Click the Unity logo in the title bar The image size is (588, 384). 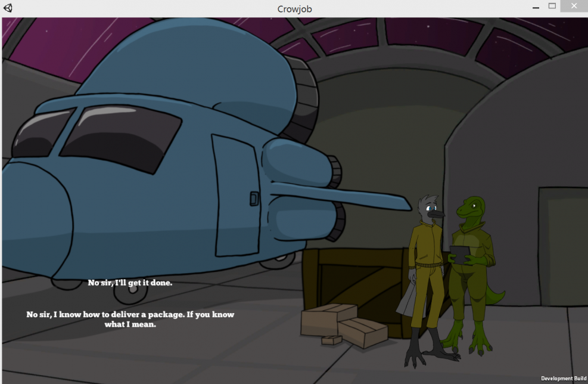pyautogui.click(x=8, y=8)
